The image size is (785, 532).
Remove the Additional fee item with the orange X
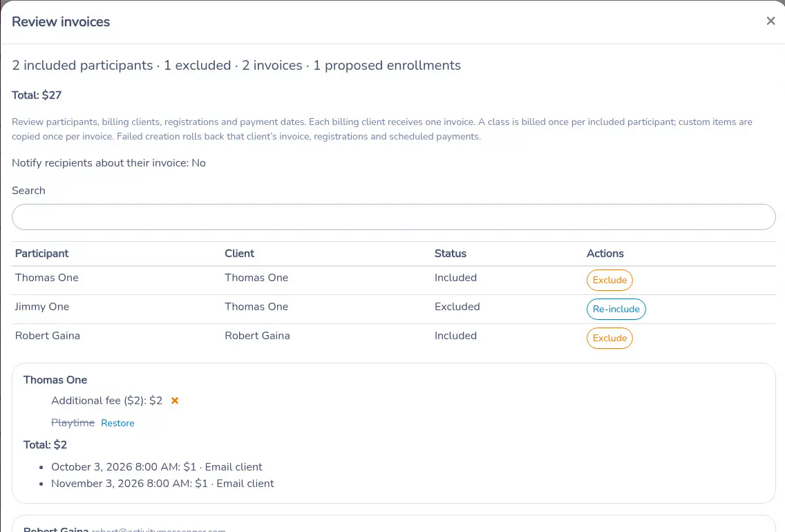(x=175, y=400)
